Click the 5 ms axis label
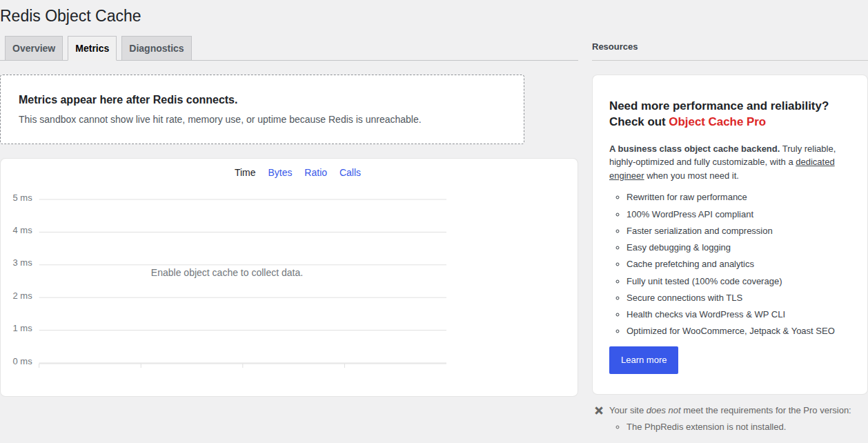This screenshot has width=868, height=443. point(23,198)
